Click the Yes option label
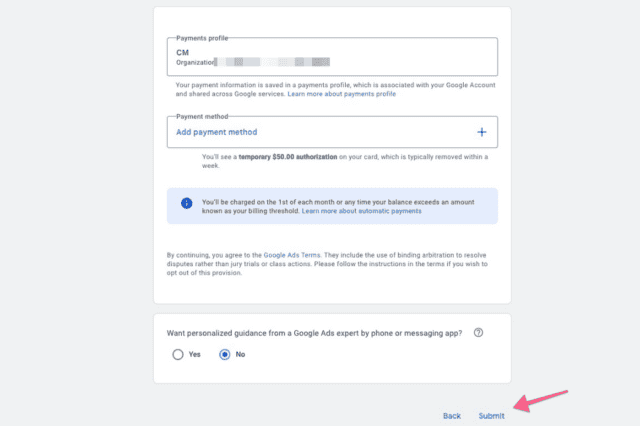The height and width of the screenshot is (426, 640). coord(194,354)
